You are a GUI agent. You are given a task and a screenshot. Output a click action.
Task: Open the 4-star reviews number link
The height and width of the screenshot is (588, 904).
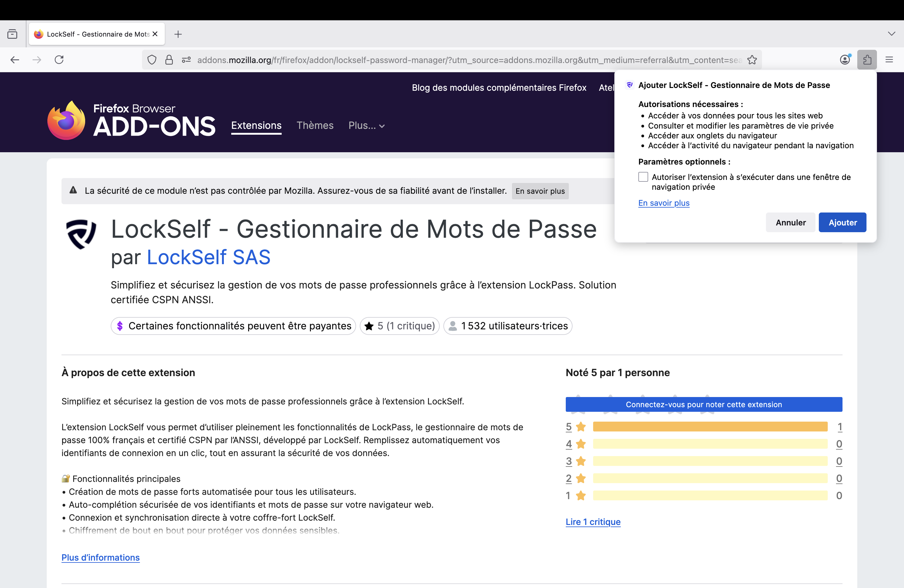[569, 444]
